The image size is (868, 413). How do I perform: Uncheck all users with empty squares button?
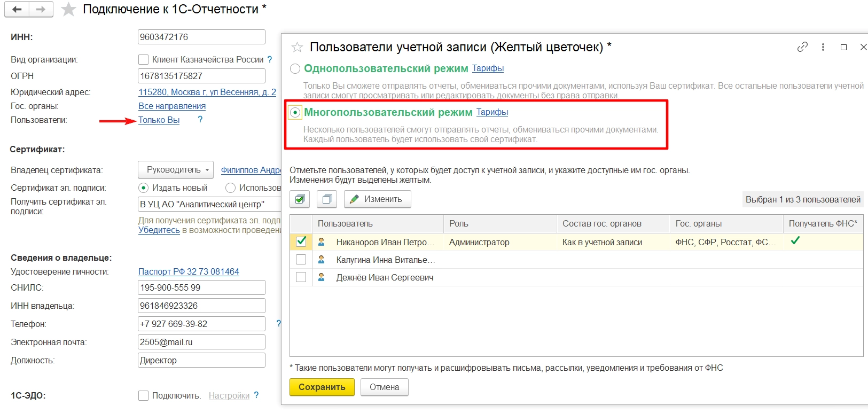[327, 199]
